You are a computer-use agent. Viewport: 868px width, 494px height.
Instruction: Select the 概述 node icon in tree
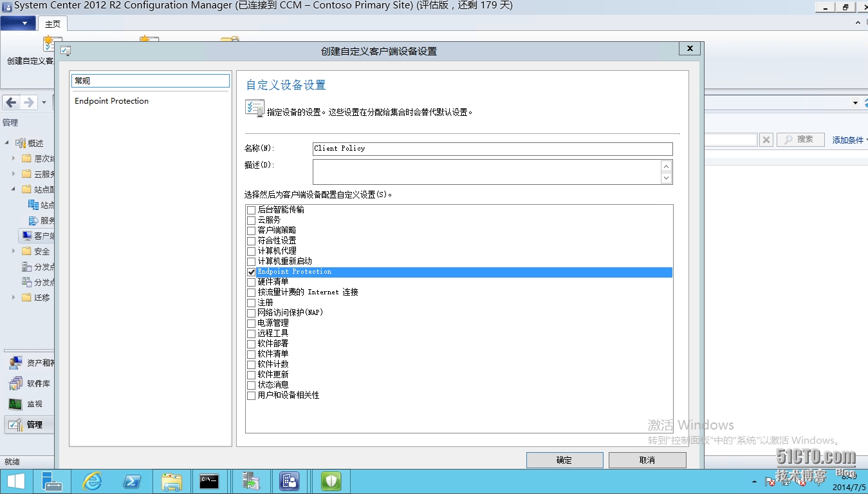20,143
